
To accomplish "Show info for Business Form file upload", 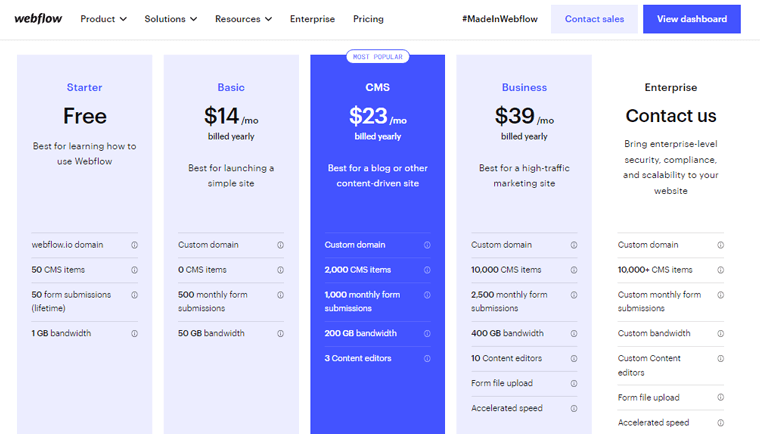I will pos(574,384).
